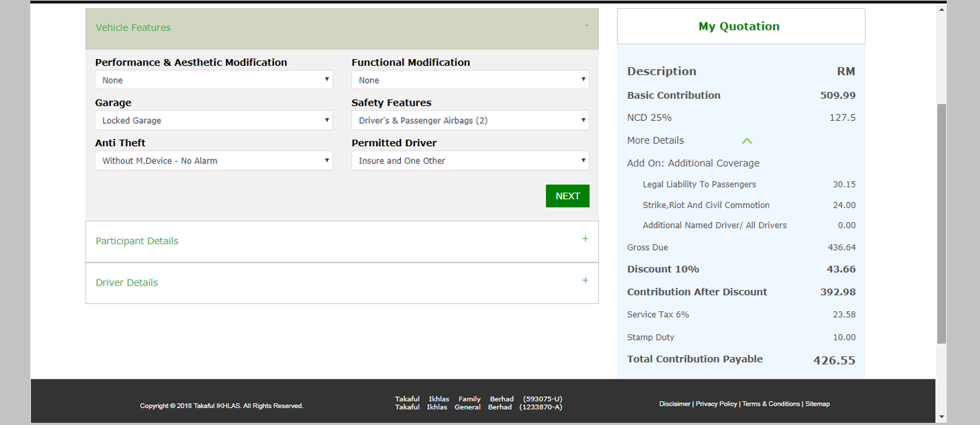The height and width of the screenshot is (425, 980).
Task: Click the page scroll up arrow
Action: (x=941, y=9)
